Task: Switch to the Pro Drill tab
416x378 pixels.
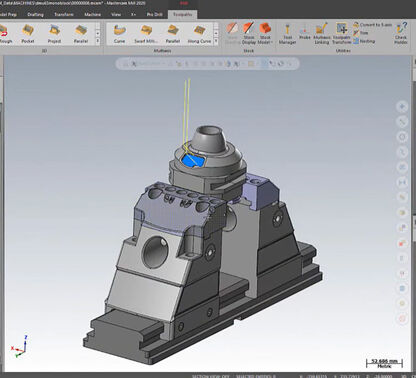Action: [155, 14]
